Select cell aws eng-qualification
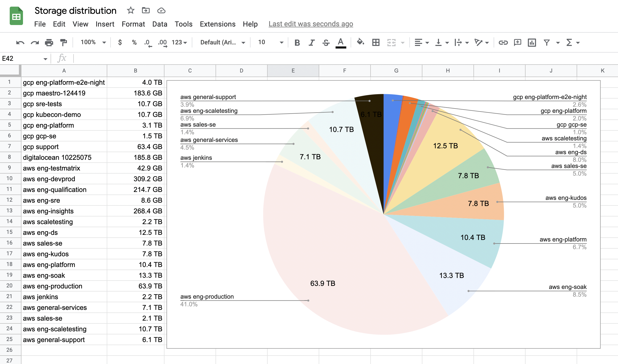This screenshot has width=618, height=364. coord(64,190)
